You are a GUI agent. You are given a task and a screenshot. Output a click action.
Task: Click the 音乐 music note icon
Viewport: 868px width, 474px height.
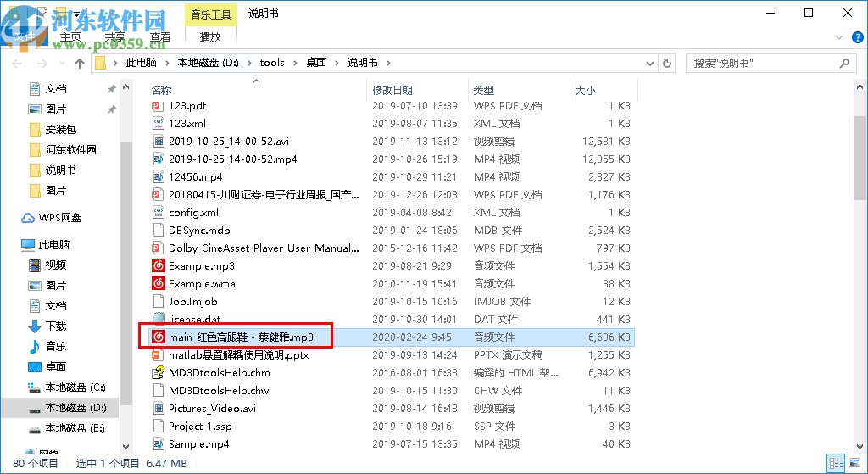34,347
